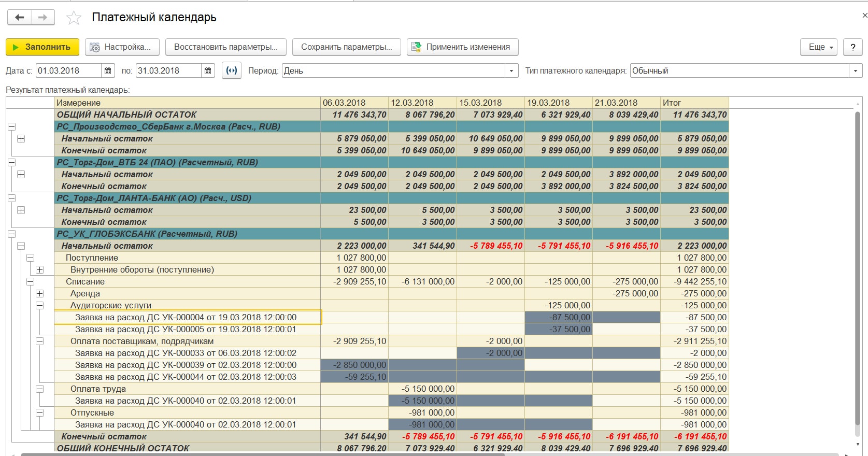Viewport: 868px width, 456px height.
Task: Open the Период dropdown arrow
Action: pyautogui.click(x=511, y=70)
